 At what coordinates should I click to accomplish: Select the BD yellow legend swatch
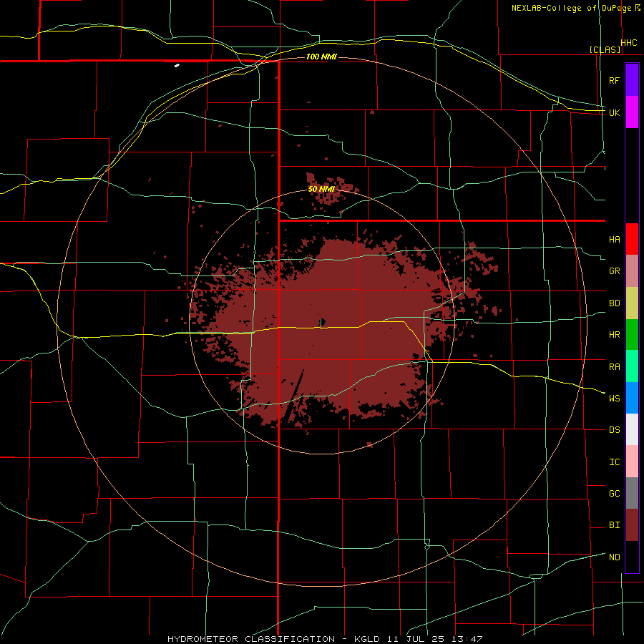tap(632, 303)
